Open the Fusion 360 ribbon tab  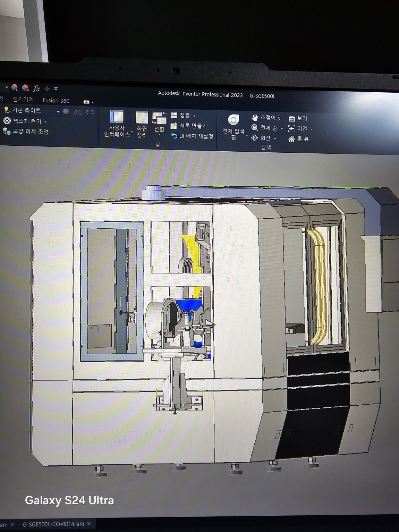[56, 101]
